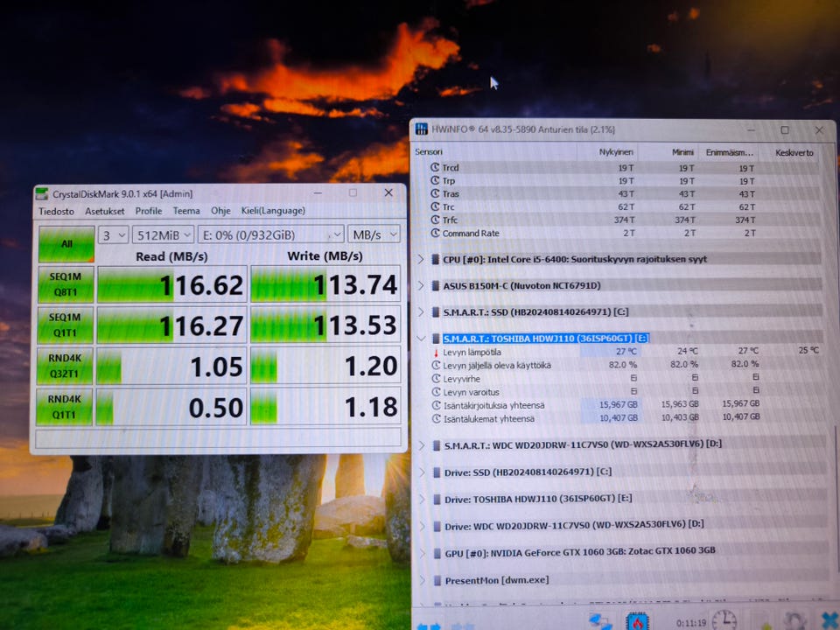The width and height of the screenshot is (840, 630).
Task: Start the SEQ1M Q1T1 test
Action: 65,325
